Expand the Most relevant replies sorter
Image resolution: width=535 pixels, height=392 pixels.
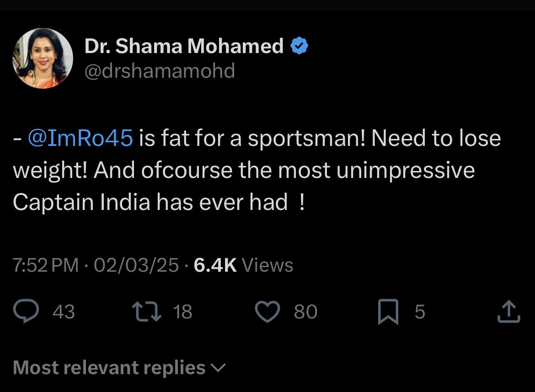pyautogui.click(x=110, y=367)
